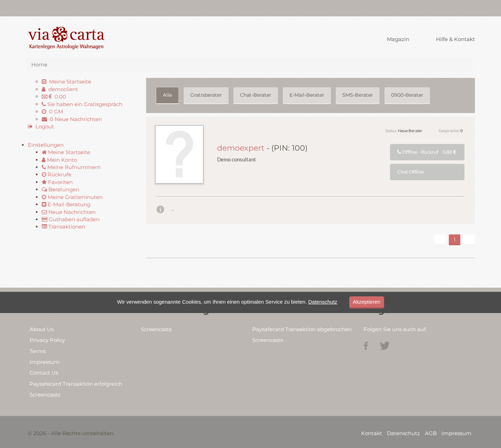
Task: Switch to Gratisberater tab
Action: pyautogui.click(x=206, y=95)
